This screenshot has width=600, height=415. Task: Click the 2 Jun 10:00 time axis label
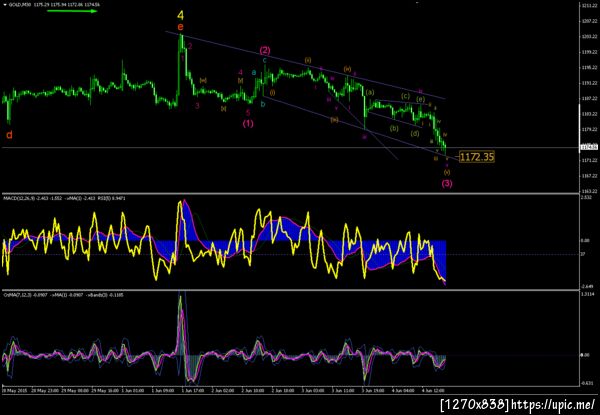251,391
